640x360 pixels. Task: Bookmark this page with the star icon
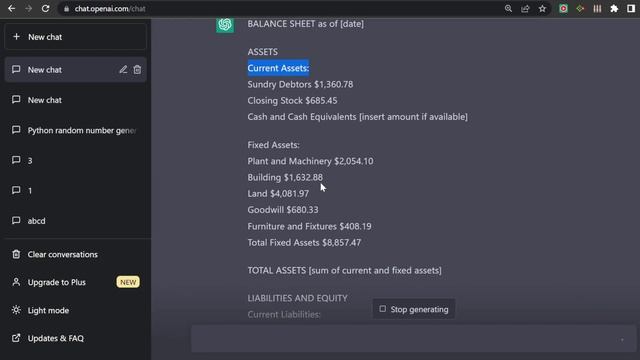click(542, 9)
